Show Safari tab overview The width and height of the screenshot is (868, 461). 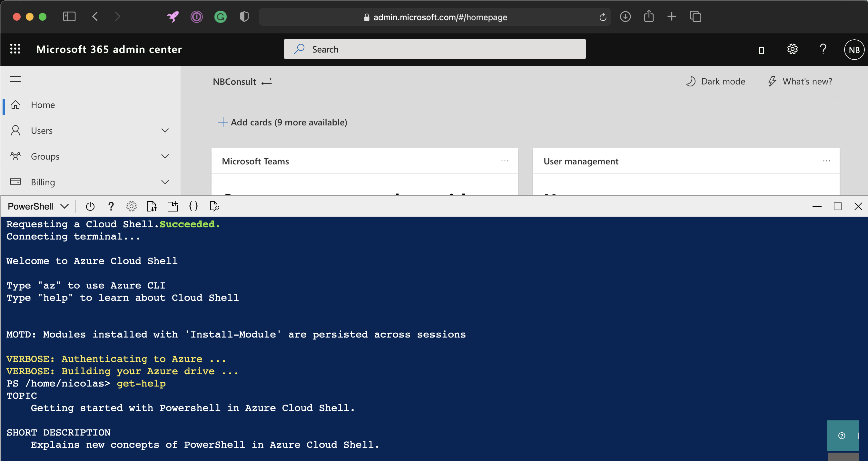coord(695,16)
